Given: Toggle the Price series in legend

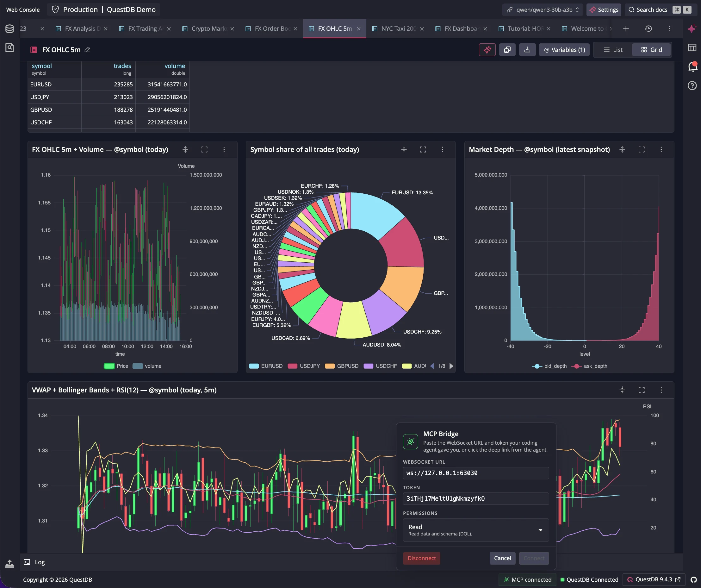Looking at the screenshot, I should point(116,366).
